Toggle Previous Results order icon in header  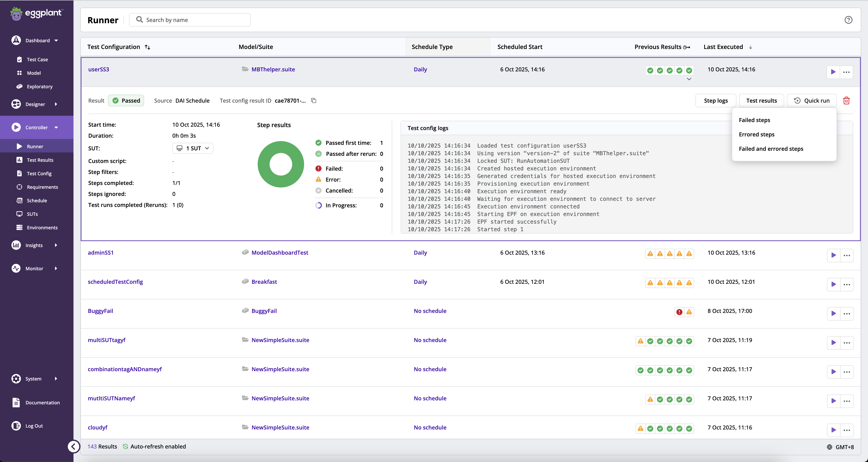click(x=686, y=47)
